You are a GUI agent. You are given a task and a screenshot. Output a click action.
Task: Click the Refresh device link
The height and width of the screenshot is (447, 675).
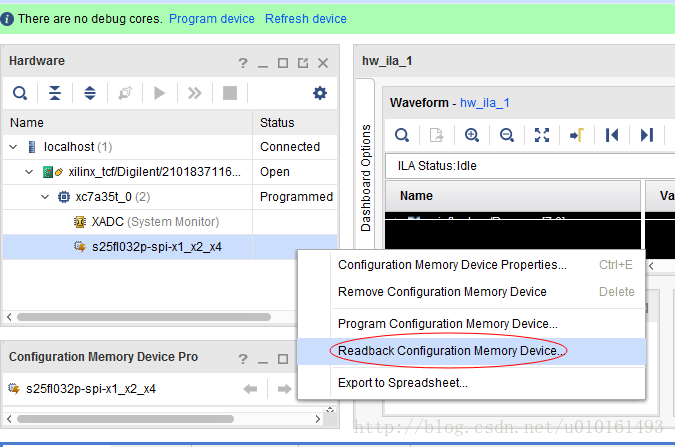[306, 19]
